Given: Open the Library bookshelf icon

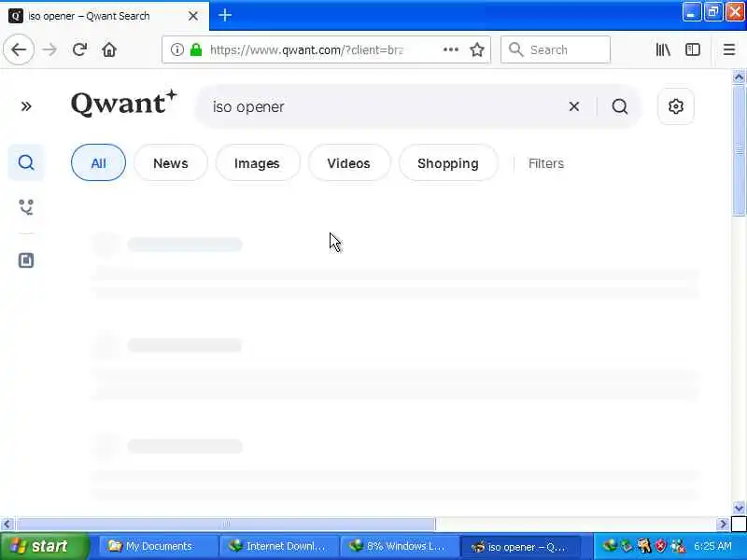Looking at the screenshot, I should (x=663, y=49).
